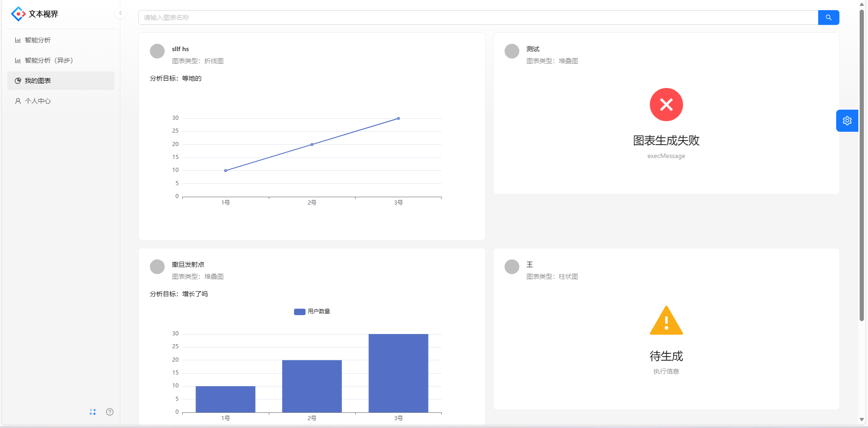Click the shortest bar for 1号

226,399
